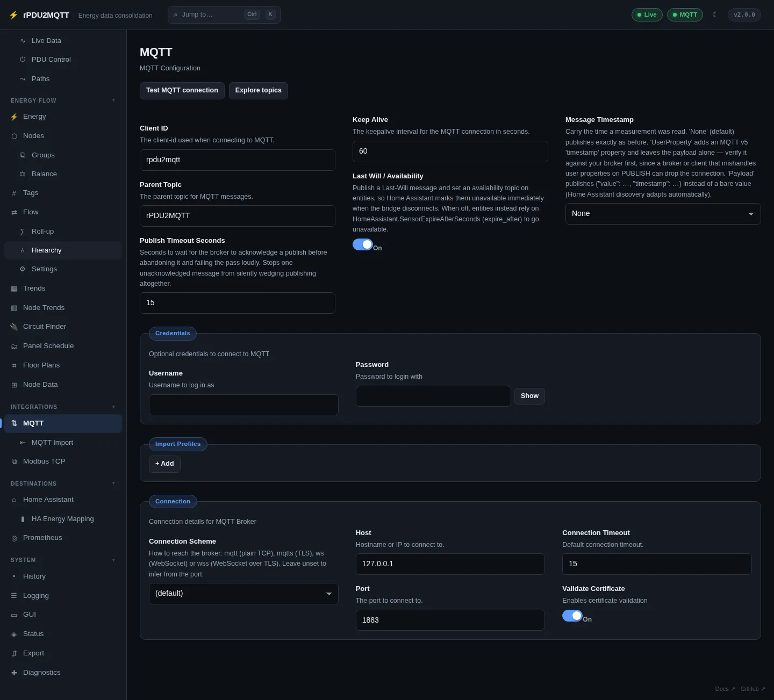
Task: Click the Circuit Finder plug icon
Action: coord(14,327)
